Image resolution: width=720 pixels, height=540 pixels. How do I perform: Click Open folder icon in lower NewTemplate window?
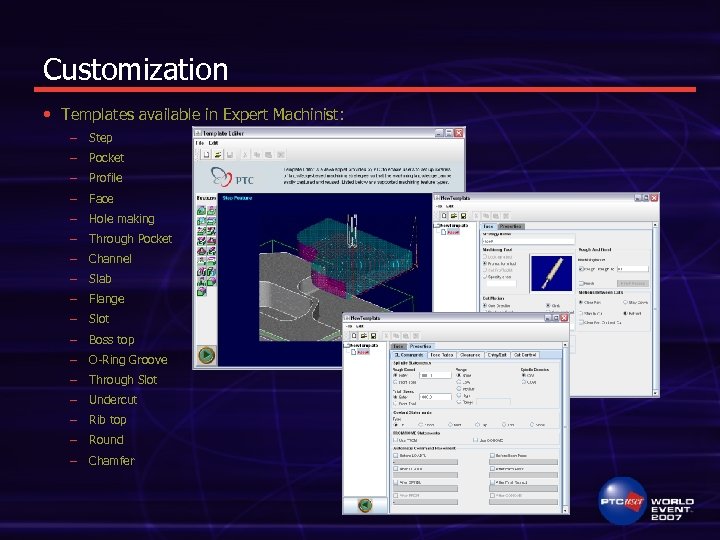[364, 336]
